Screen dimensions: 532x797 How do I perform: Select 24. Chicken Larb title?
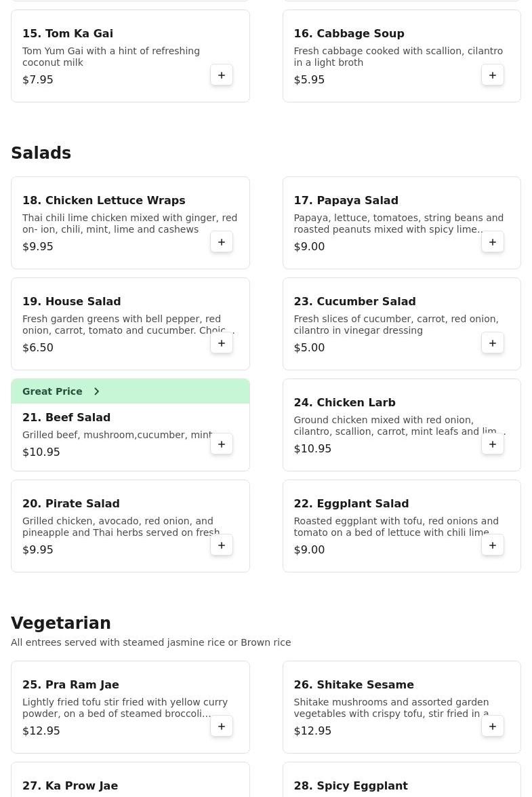point(345,402)
